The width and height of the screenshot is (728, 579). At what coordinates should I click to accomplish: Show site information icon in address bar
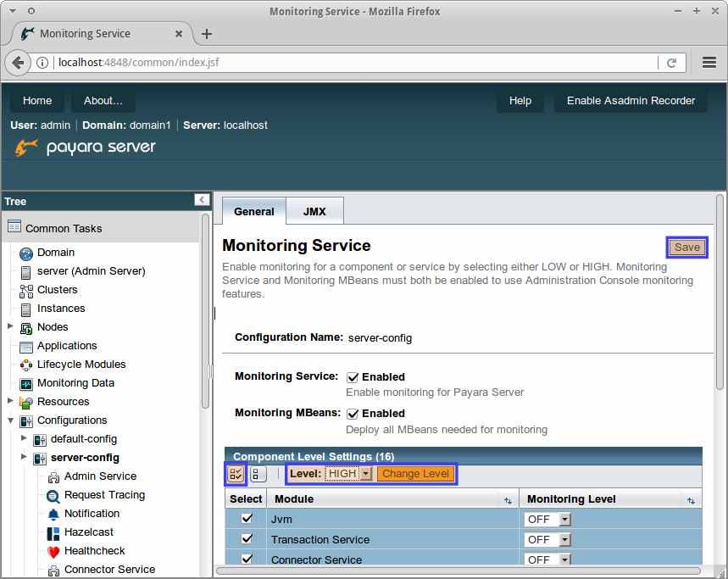(x=42, y=63)
